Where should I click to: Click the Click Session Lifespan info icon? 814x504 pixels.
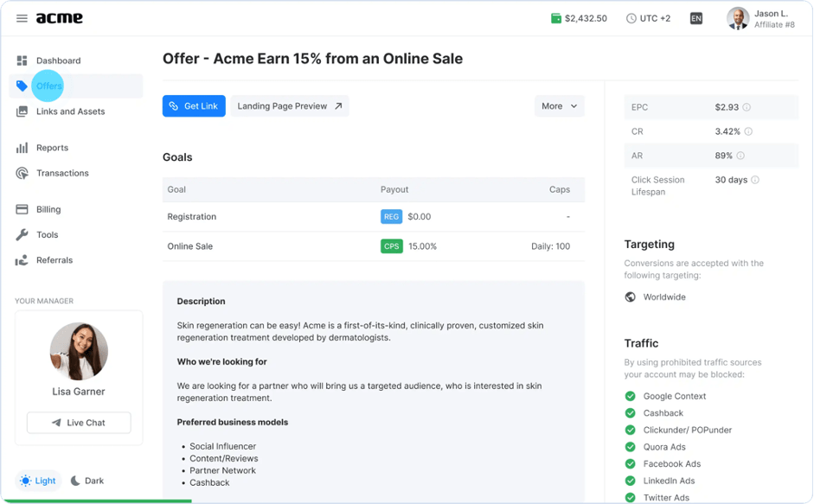coord(755,180)
